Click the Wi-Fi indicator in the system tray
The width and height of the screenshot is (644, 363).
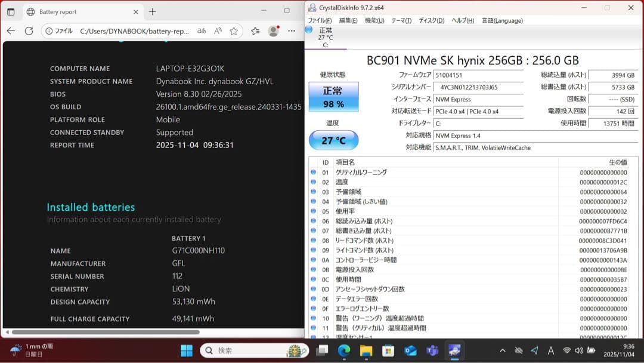[566, 351]
